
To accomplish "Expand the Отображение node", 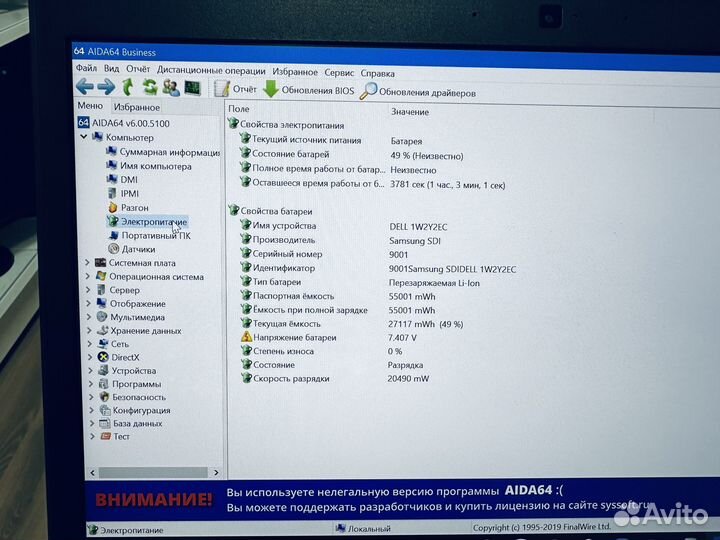I will (x=89, y=303).
